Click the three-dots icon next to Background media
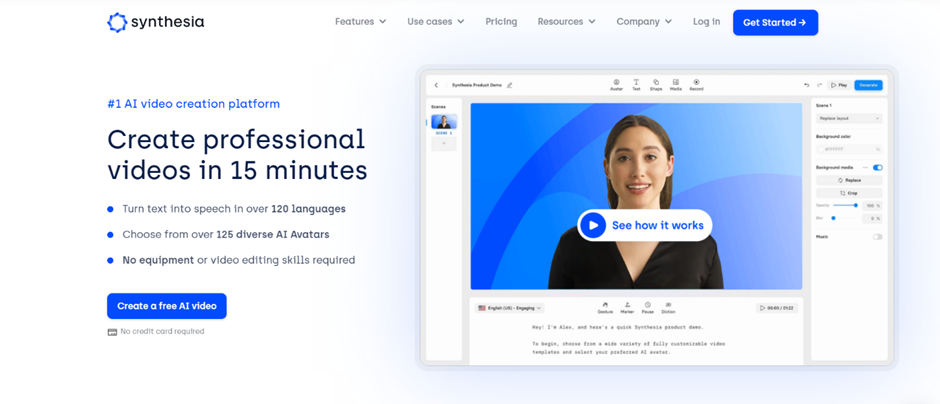940x404 pixels. (865, 167)
